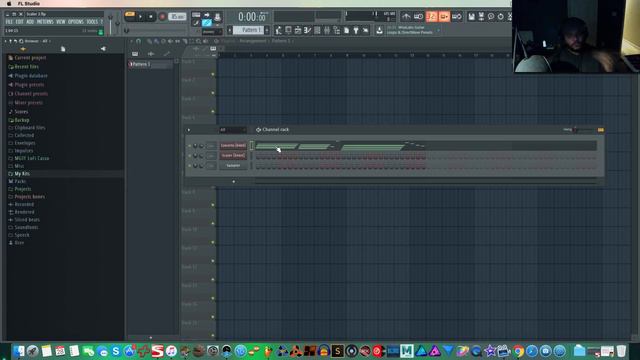The height and width of the screenshot is (360, 640).
Task: Click the transport Stop button
Action: [151, 17]
